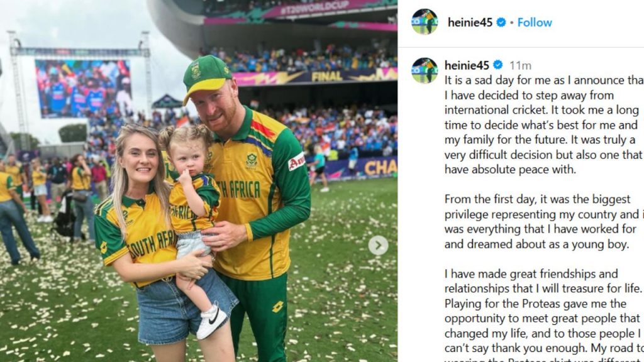Open the 11m post timestamp
644x362 pixels.
click(x=520, y=65)
